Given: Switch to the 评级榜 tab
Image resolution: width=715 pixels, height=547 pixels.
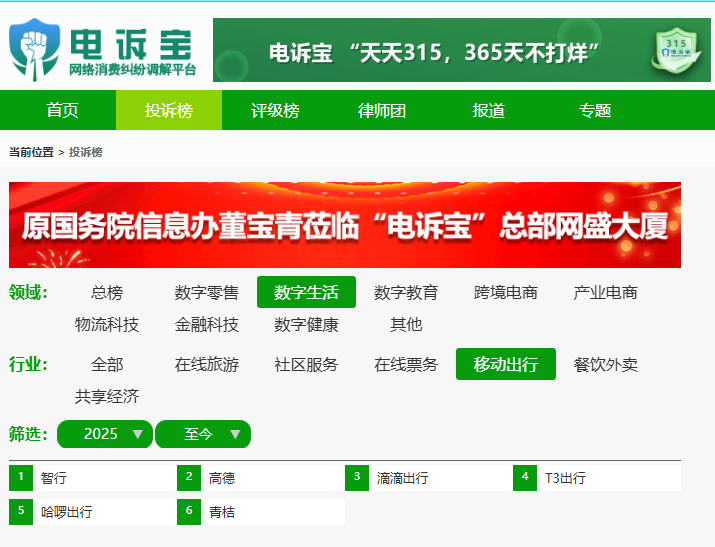Looking at the screenshot, I should (275, 110).
